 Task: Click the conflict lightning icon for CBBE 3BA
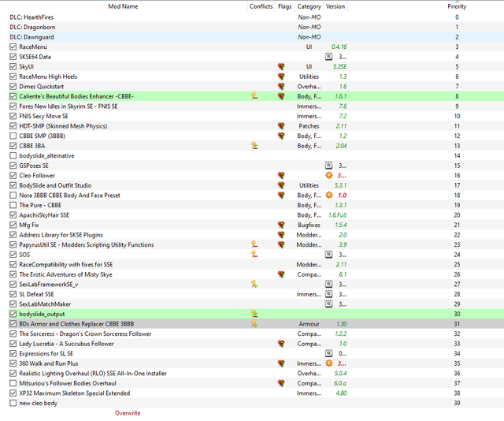pyautogui.click(x=254, y=146)
